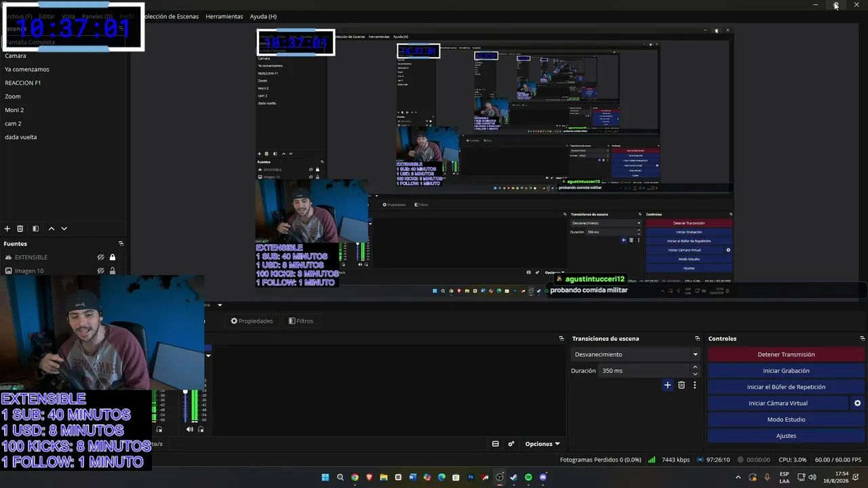Open Steam from taskbar
This screenshot has width=868, height=488.
point(514,477)
